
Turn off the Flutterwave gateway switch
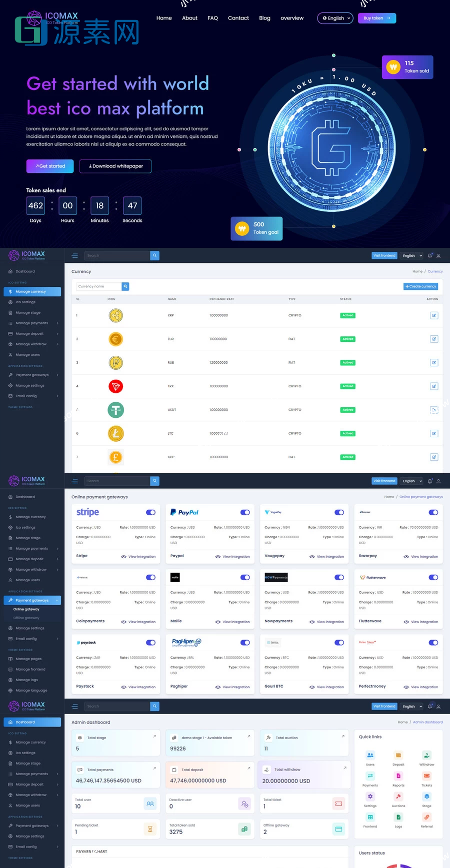(433, 578)
